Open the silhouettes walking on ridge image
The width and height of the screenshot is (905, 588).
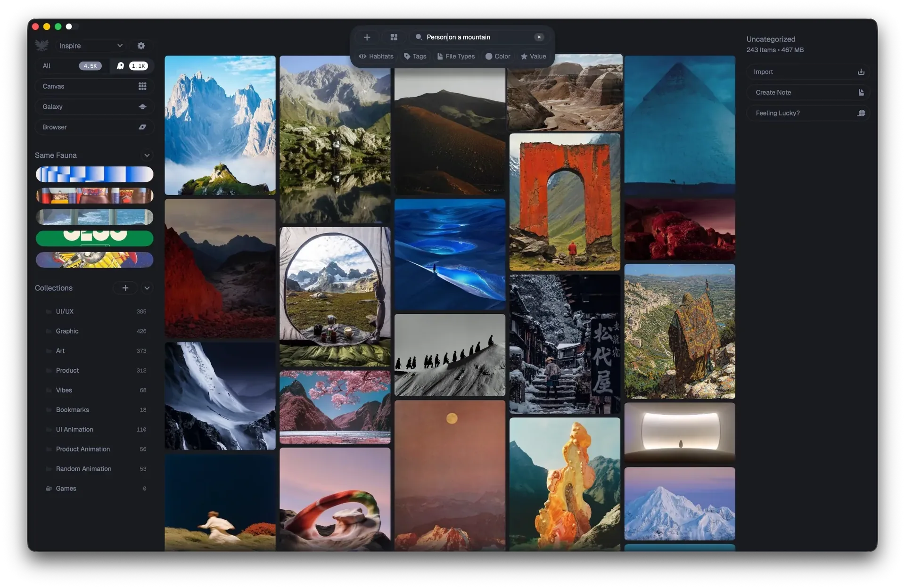tap(450, 355)
